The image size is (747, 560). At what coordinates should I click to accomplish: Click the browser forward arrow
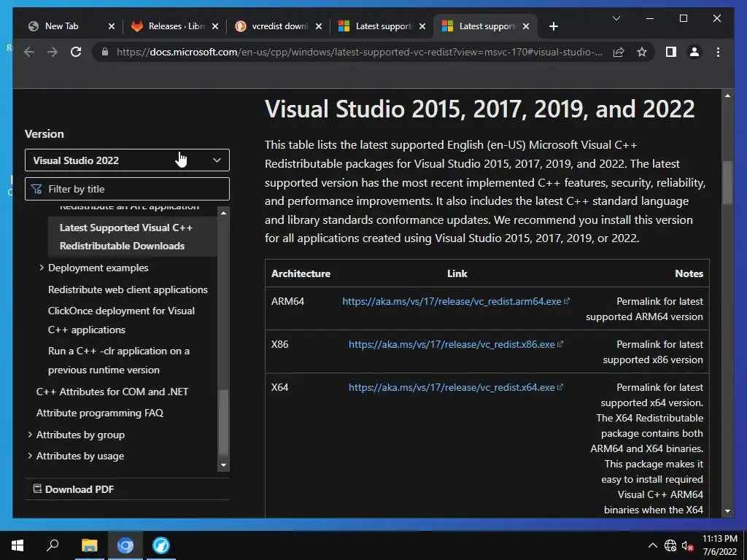coord(53,52)
